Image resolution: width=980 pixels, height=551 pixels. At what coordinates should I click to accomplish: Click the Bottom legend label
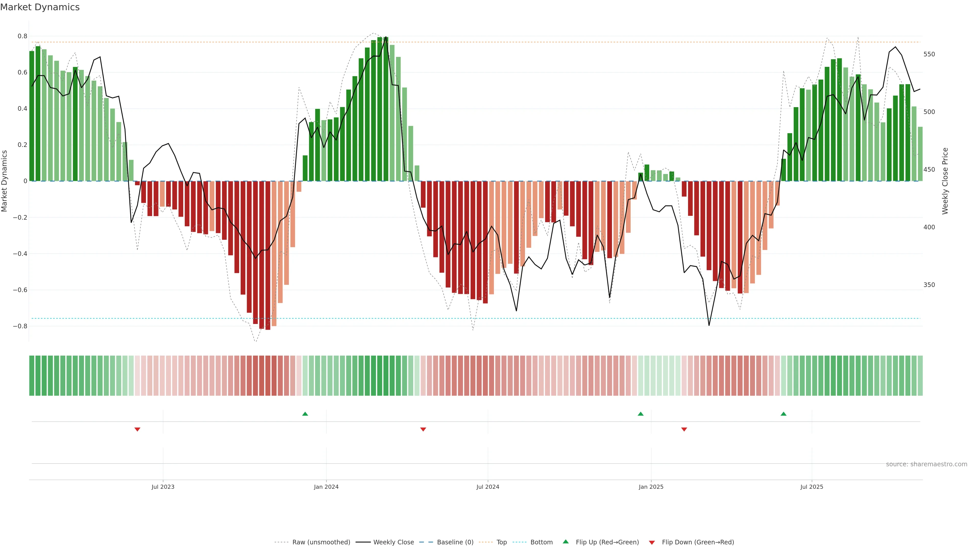coord(541,542)
